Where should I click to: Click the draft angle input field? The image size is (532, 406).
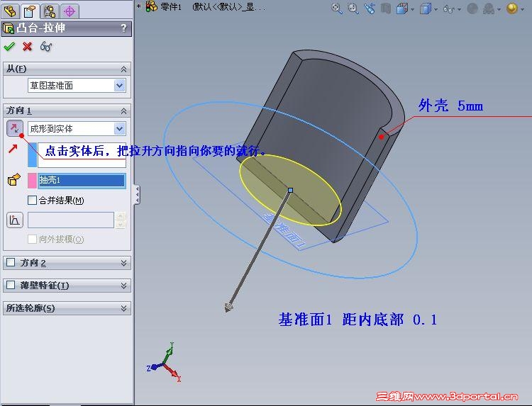70,220
